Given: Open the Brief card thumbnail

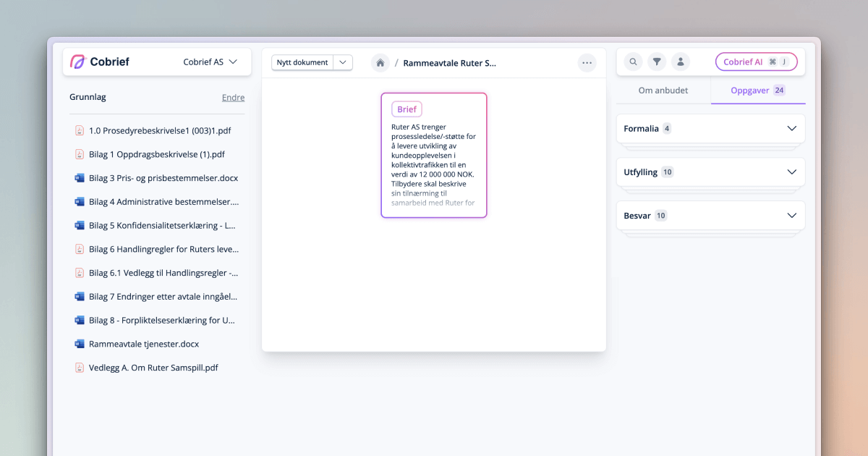Looking at the screenshot, I should coord(434,155).
